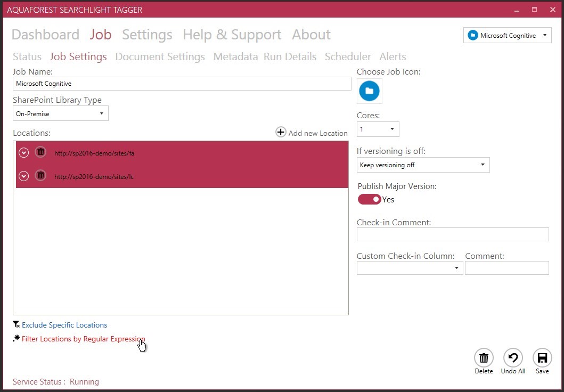Click the Exclude Specific Locations link

64,325
